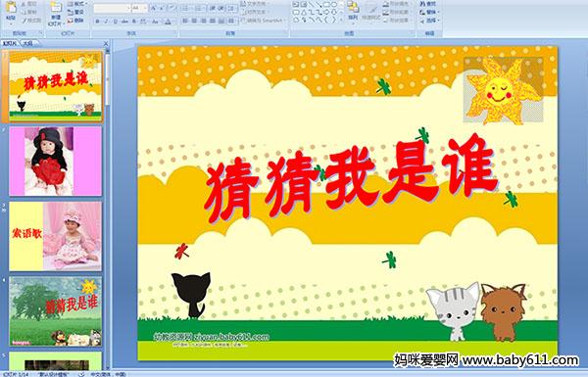The image size is (588, 377).
Task: Decrease font size with Shrink Font icon
Action: [x=162, y=8]
